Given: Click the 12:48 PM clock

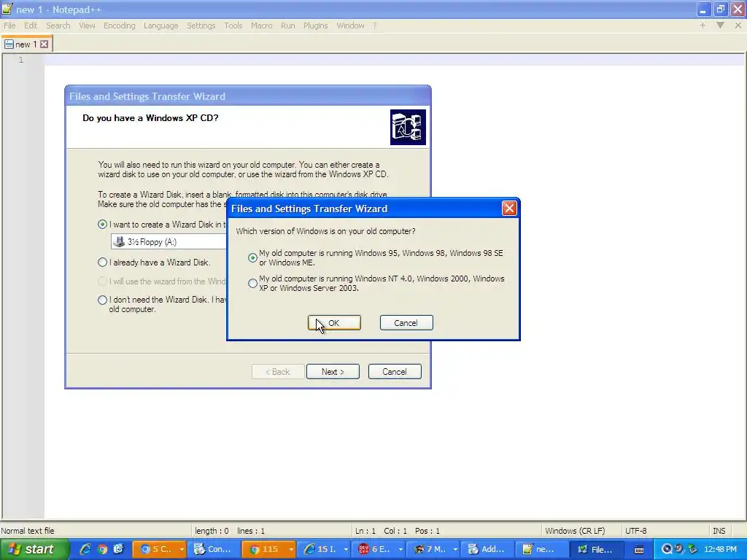Looking at the screenshot, I should (720, 549).
